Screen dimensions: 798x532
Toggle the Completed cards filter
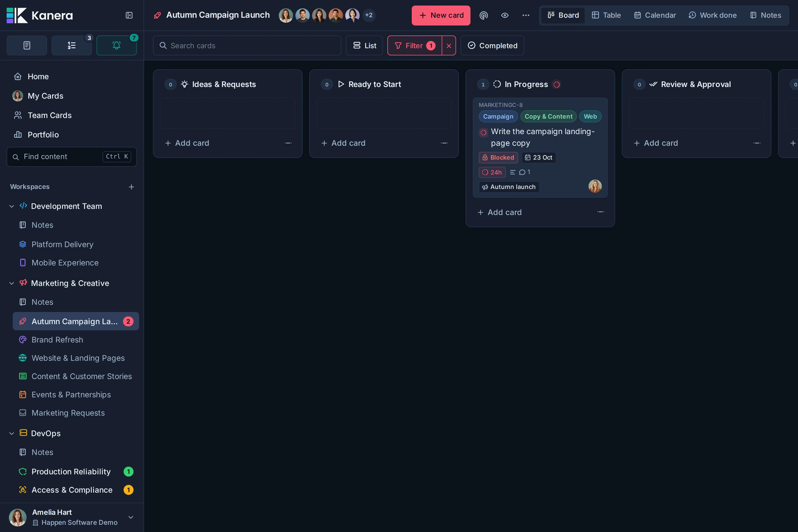[x=492, y=45]
